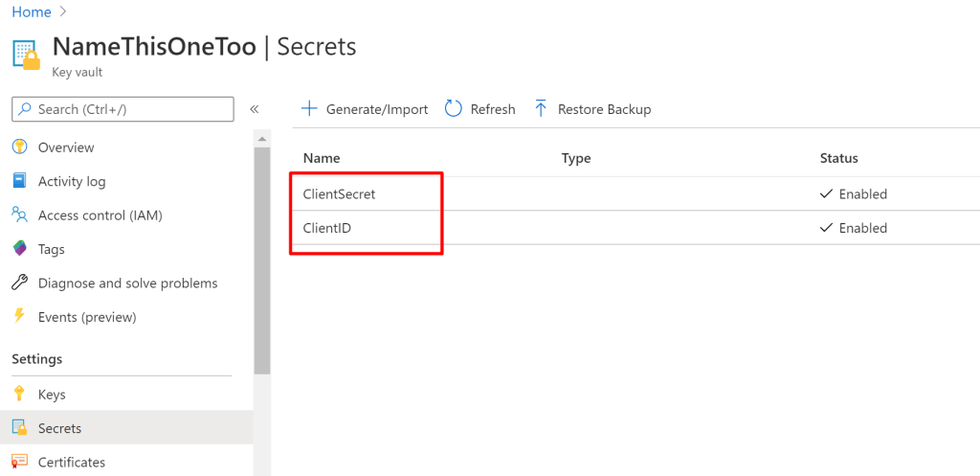Click Restore Backup button
The image size is (980, 476).
[x=592, y=109]
